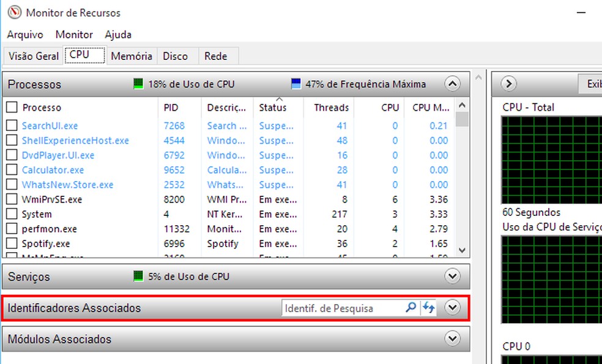Select the perfmon.exe process name
602x364 pixels.
(49, 229)
